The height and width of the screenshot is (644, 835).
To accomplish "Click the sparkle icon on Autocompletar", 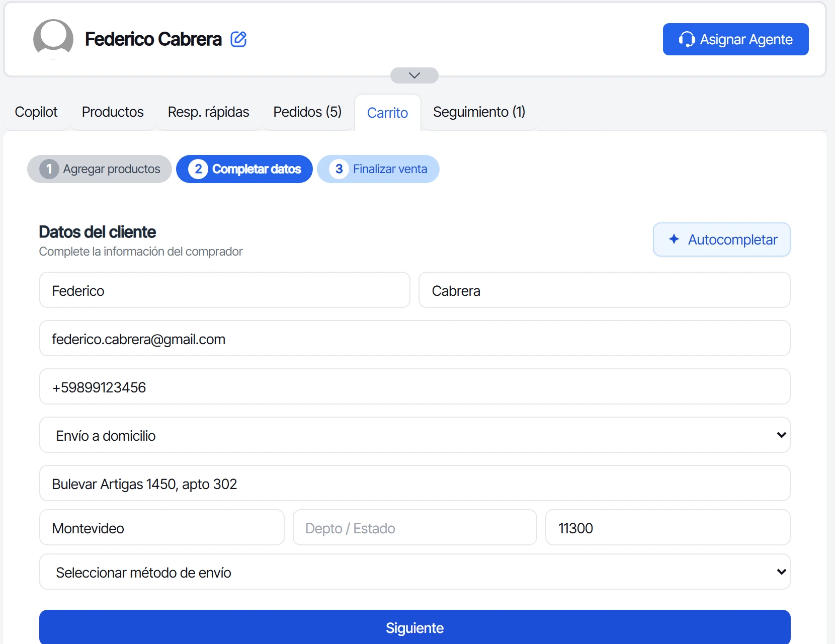I will tap(674, 239).
